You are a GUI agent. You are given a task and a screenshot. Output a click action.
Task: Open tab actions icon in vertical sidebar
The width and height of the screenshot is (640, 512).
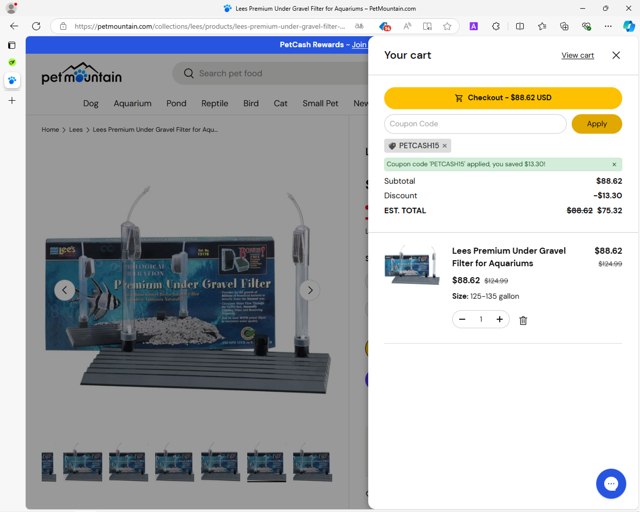12,45
